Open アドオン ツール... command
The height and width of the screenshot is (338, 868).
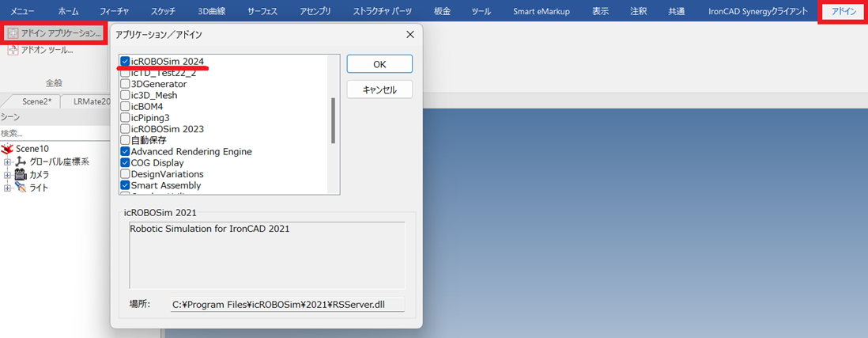coord(40,50)
